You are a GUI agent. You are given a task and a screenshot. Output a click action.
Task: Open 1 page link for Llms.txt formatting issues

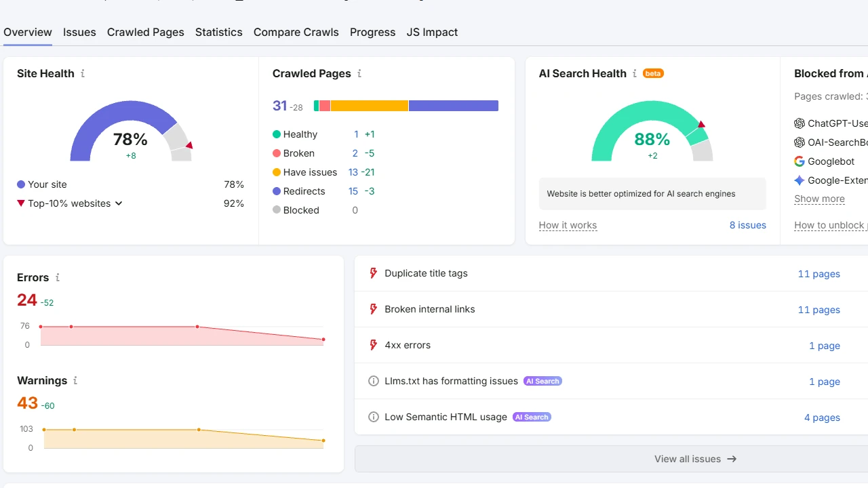tap(825, 382)
